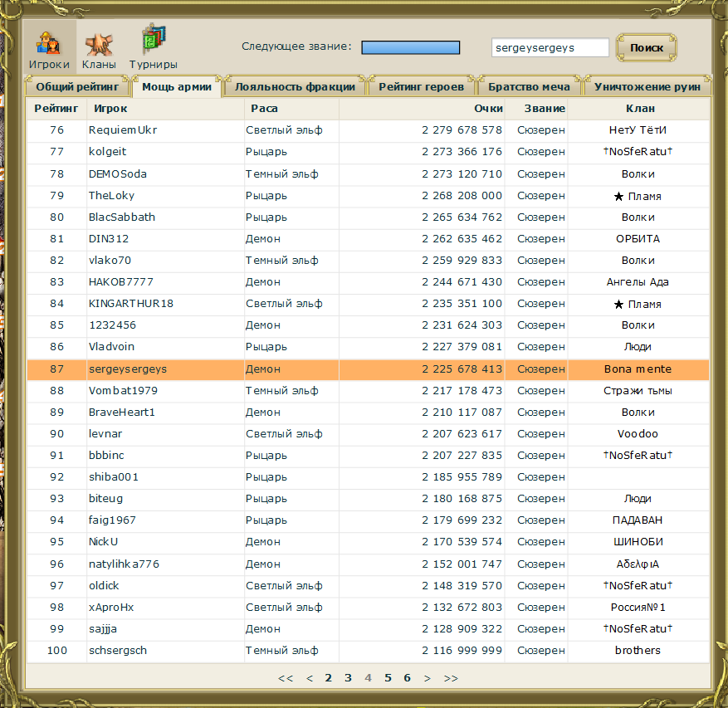This screenshot has width=728, height=708.
Task: Click the player name search field
Action: [550, 47]
